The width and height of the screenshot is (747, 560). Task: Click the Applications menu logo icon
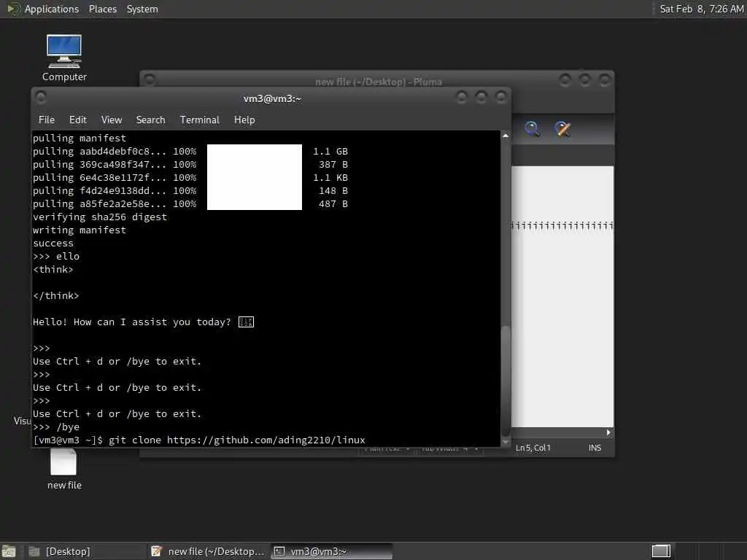pos(13,9)
